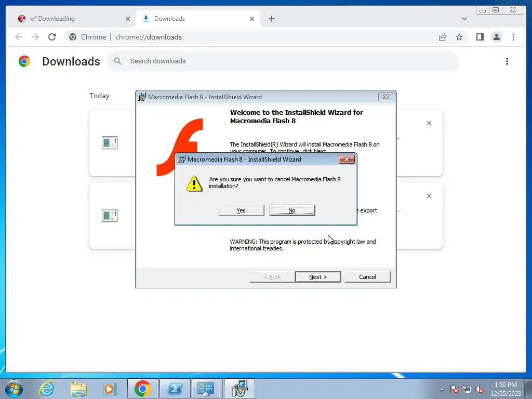Reload the downloads page
The image size is (532, 399).
(52, 37)
